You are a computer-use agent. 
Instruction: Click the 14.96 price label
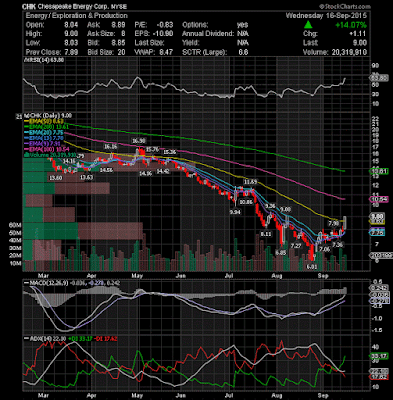pyautogui.click(x=145, y=173)
